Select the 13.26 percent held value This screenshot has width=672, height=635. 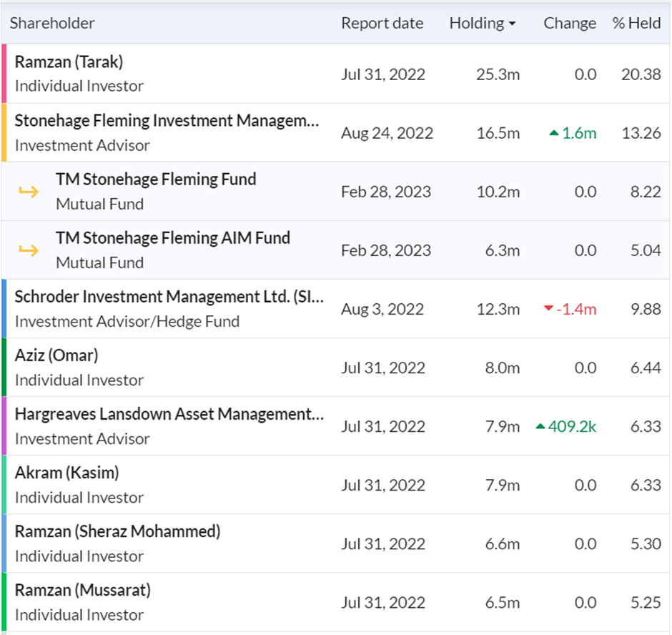641,133
